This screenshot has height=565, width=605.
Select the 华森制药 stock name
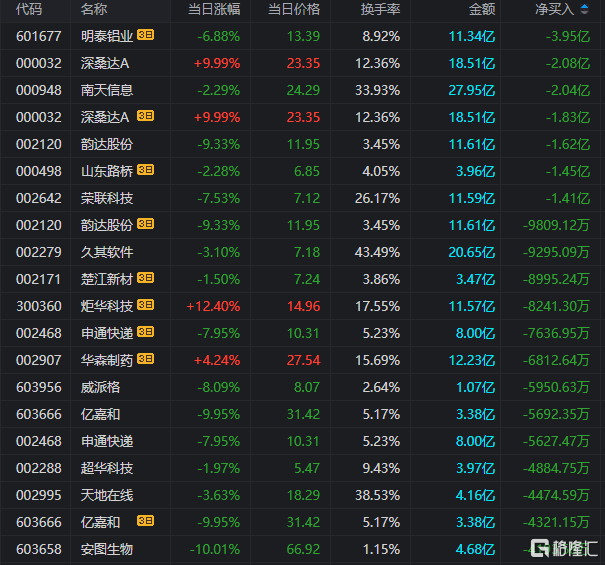107,360
